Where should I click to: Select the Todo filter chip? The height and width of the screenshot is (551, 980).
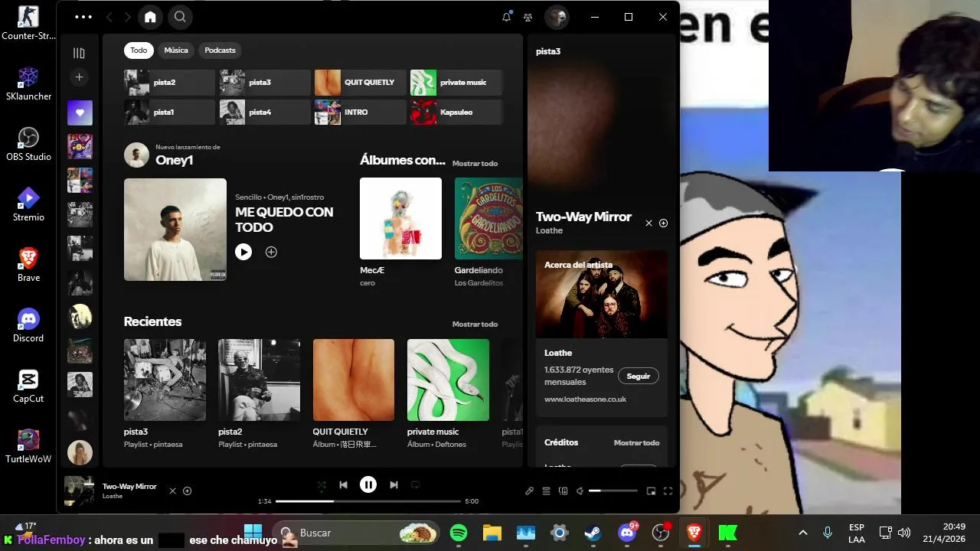139,51
